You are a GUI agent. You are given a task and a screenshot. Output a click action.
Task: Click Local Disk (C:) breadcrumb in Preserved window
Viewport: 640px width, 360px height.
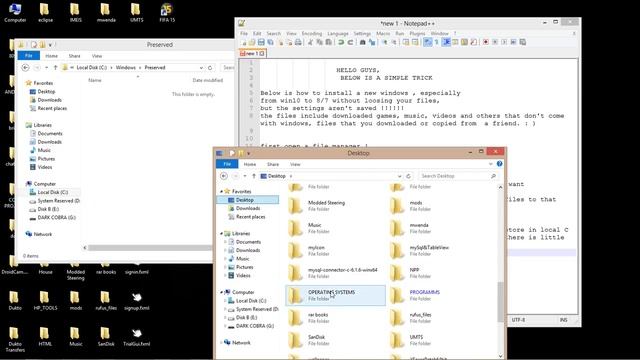91,68
